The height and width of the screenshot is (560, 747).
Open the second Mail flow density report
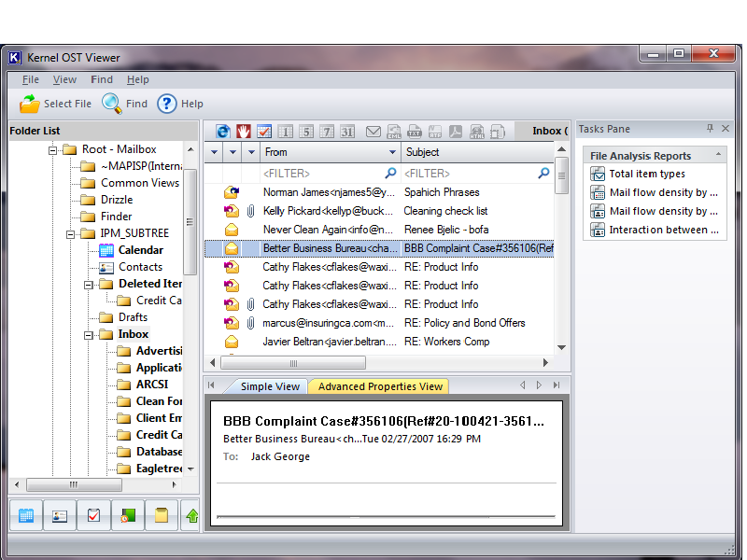click(654, 211)
